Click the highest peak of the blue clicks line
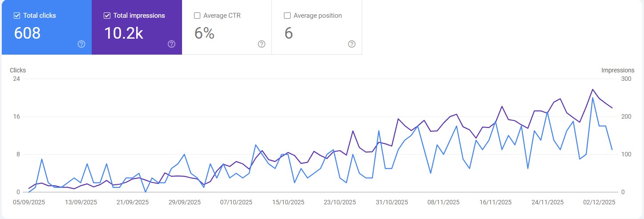Image resolution: width=644 pixels, height=219 pixels. click(x=592, y=98)
